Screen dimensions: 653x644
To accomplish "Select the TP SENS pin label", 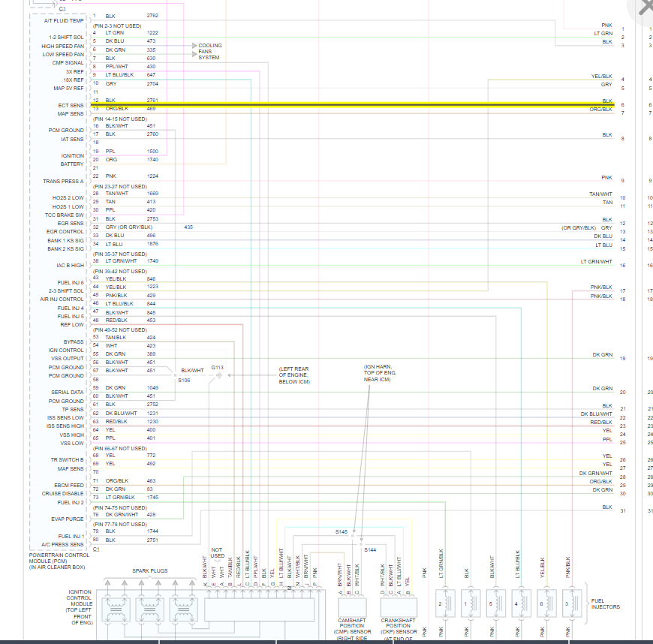I will tap(73, 410).
